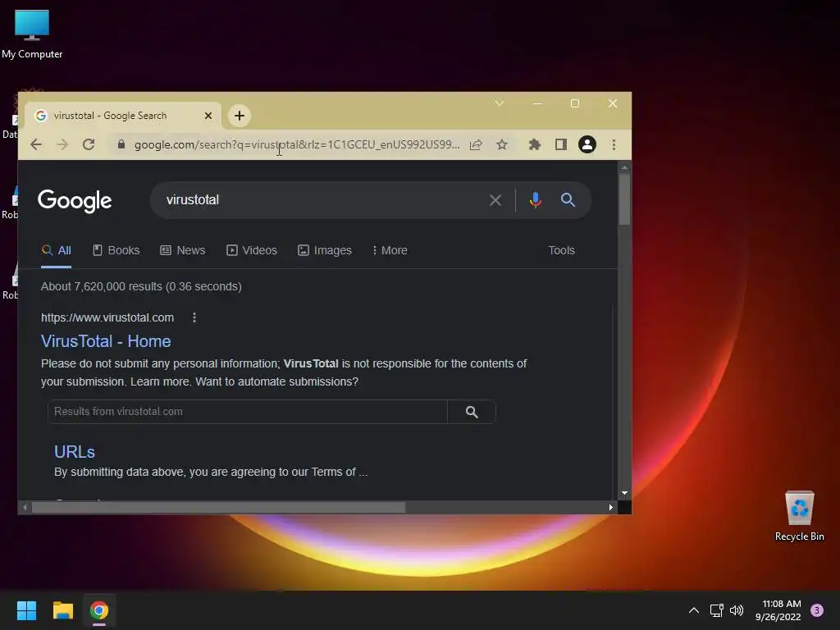This screenshot has height=630, width=840.
Task: Click the site search magnifier button
Action: (472, 412)
